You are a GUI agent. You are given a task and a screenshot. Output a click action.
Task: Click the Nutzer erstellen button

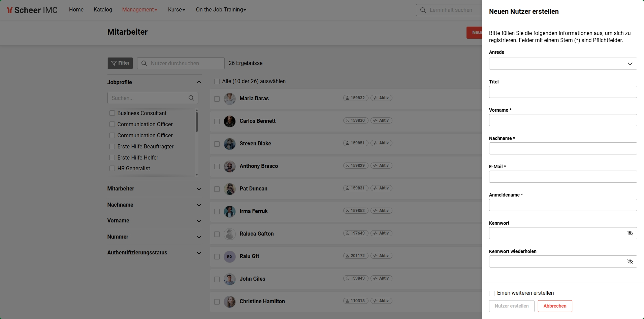click(x=512, y=306)
